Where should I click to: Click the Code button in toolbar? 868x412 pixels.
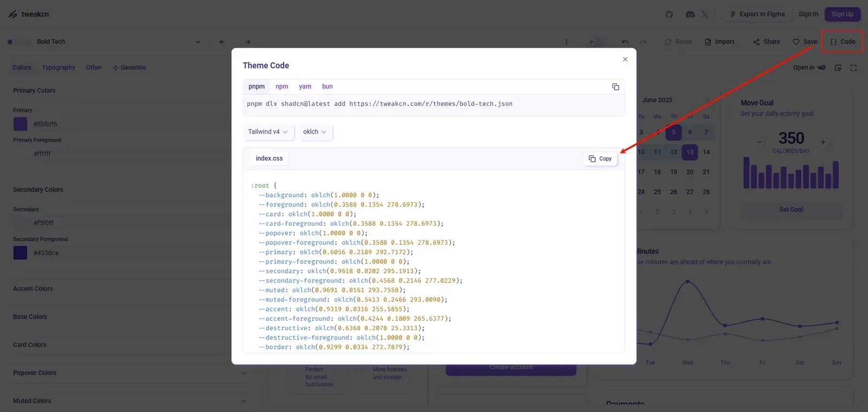pyautogui.click(x=843, y=42)
